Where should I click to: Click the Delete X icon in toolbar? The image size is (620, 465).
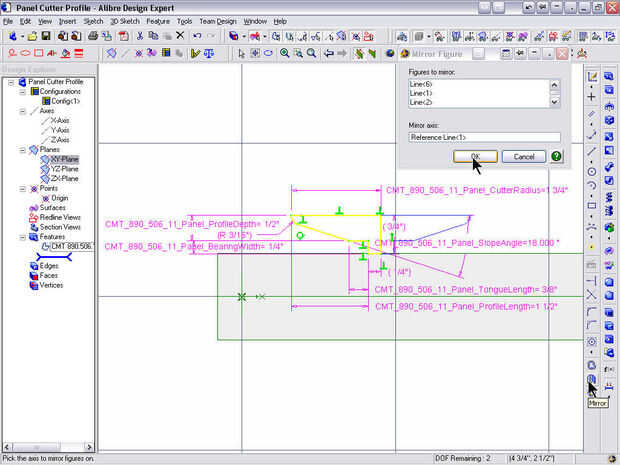pyautogui.click(x=180, y=36)
